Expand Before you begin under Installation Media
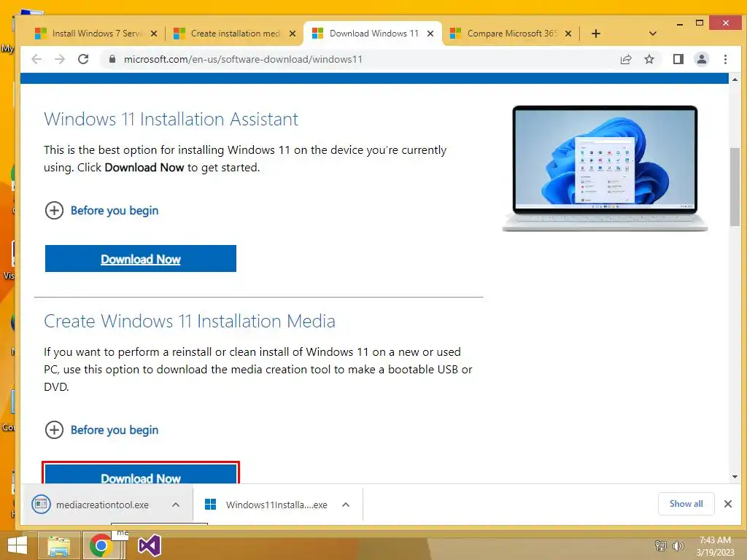 click(101, 430)
